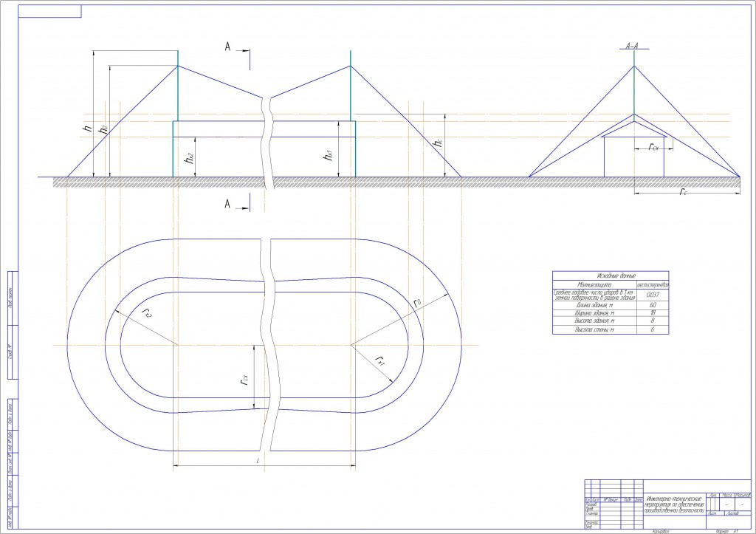Select the "Н.контр" row in the title block
The height and width of the screenshot is (534, 756).
coord(591,522)
